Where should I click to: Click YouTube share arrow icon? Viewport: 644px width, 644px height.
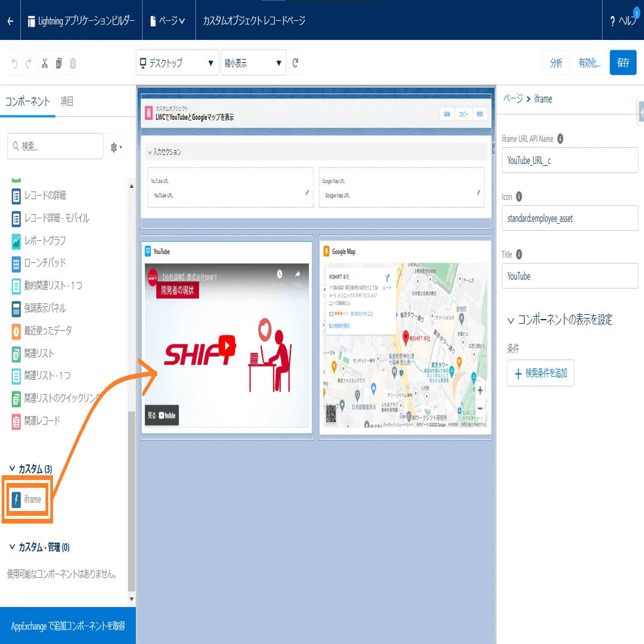coord(298,274)
